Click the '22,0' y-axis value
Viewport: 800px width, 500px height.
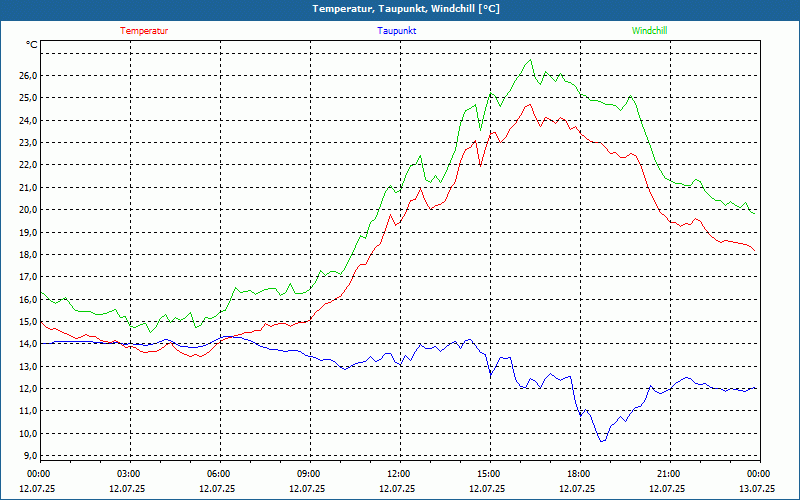point(28,165)
